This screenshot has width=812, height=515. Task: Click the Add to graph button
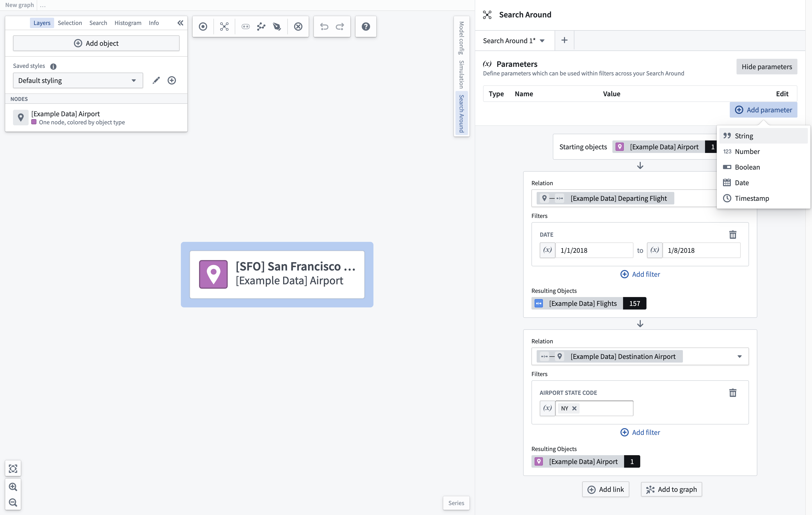coord(671,490)
